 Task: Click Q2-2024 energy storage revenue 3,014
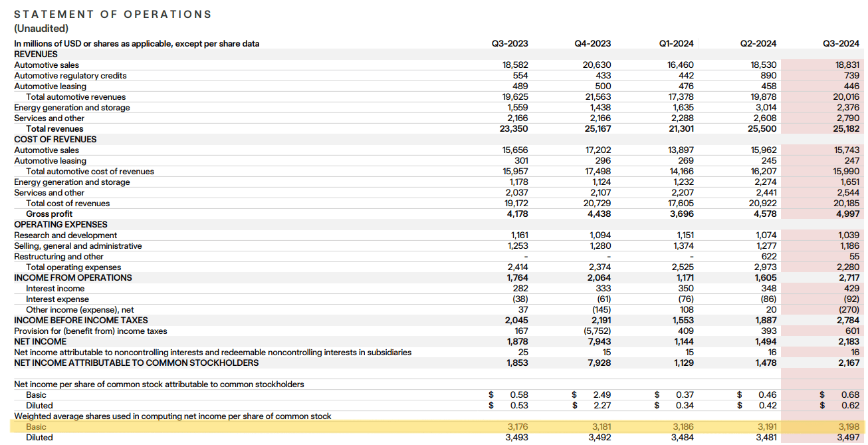click(x=766, y=108)
